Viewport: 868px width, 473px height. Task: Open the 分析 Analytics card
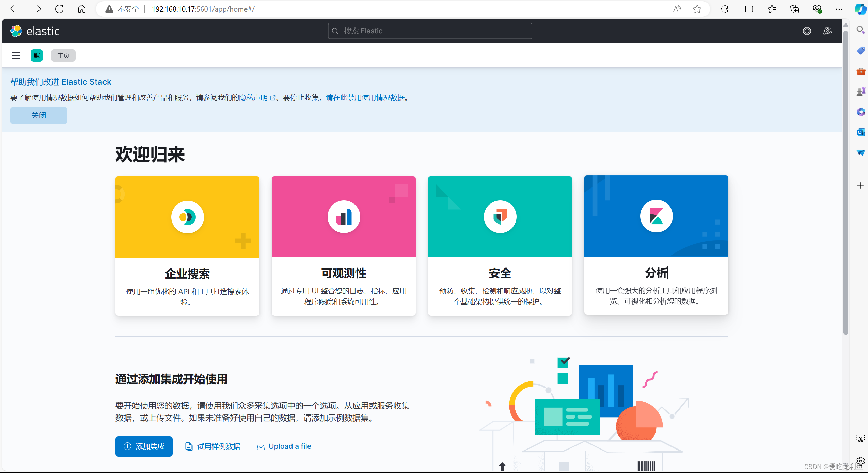point(656,245)
